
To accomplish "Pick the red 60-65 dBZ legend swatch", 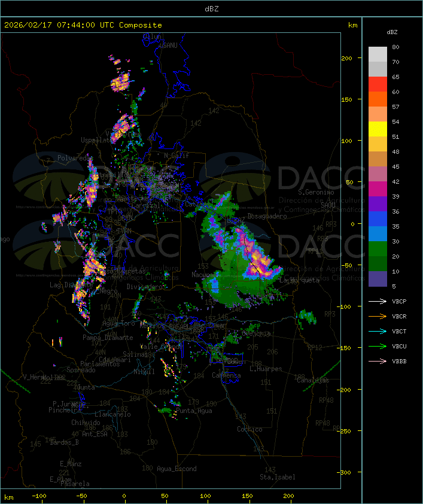I will pos(378,84).
